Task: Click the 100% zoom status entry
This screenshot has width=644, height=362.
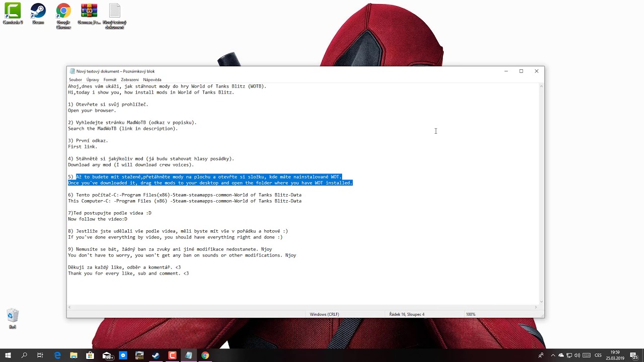Action: pyautogui.click(x=470, y=314)
